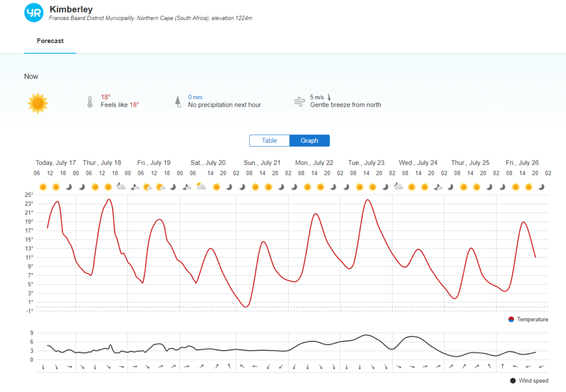Click the Fri., July 26 day label
Screen dimensions: 566x392
coord(522,163)
